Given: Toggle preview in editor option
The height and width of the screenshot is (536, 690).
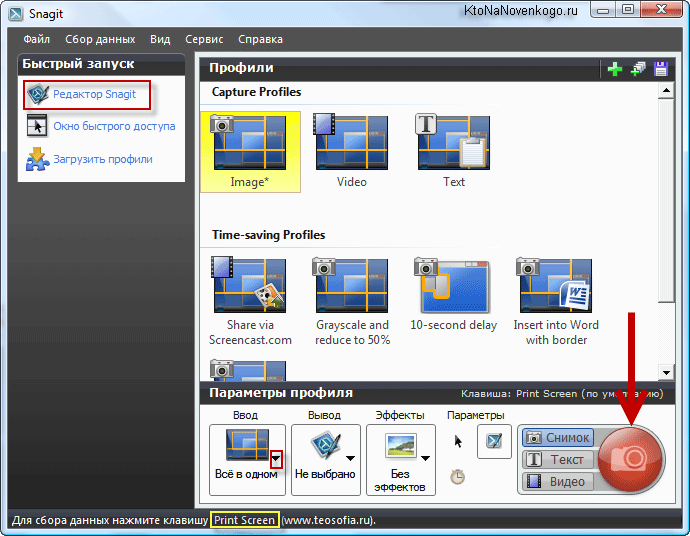Looking at the screenshot, I should (494, 441).
